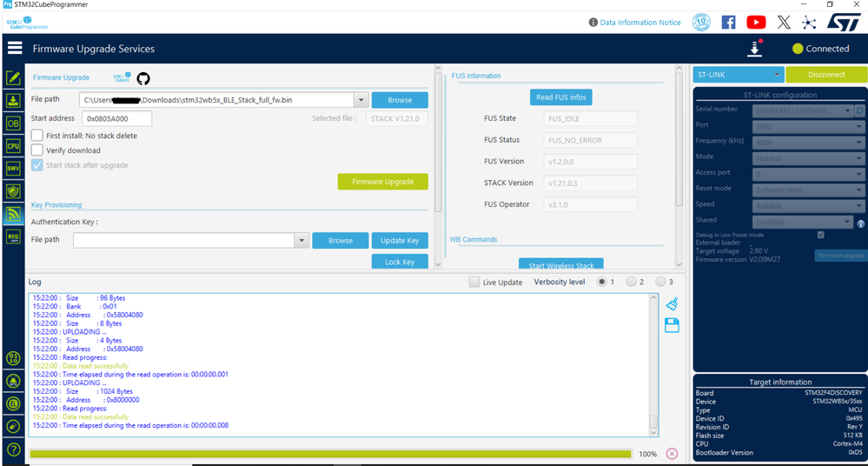Screen dimensions: 868x466
Task: Click Update Key button
Action: pyautogui.click(x=400, y=241)
